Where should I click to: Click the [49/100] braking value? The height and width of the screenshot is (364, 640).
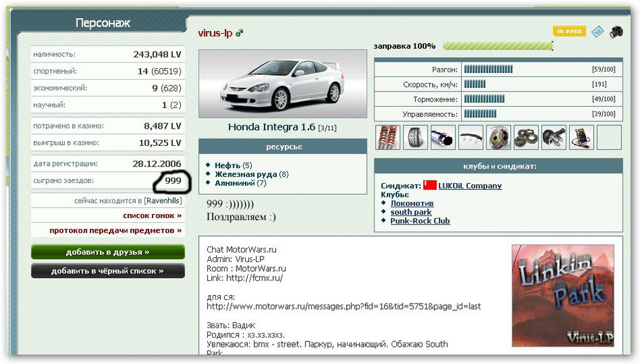[604, 99]
